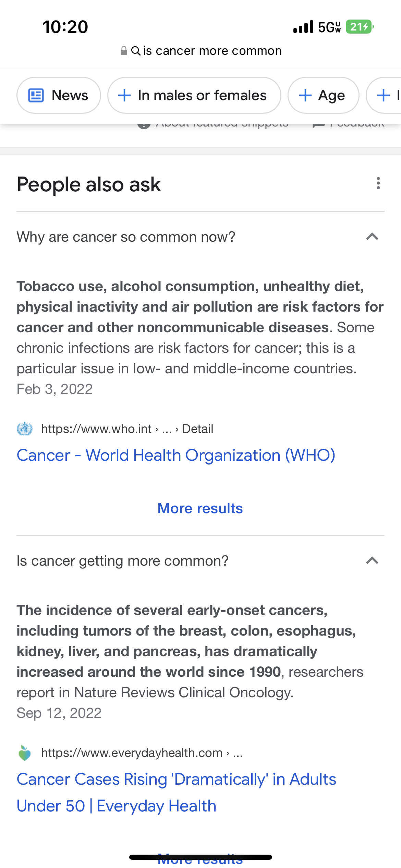Image resolution: width=401 pixels, height=868 pixels.
Task: Open Cancer - World Health Organization (WHO) link
Action: [x=176, y=455]
